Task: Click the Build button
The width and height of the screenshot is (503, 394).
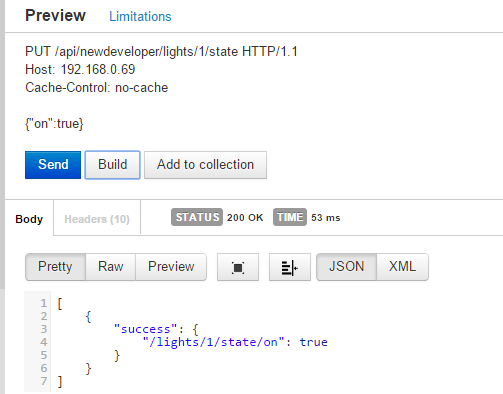Action: point(112,165)
